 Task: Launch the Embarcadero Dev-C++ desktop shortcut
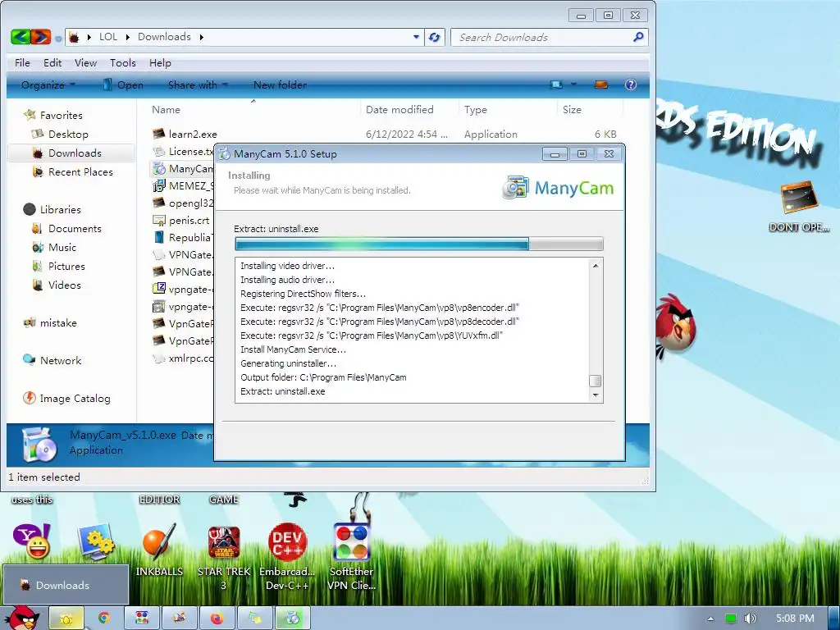(287, 556)
